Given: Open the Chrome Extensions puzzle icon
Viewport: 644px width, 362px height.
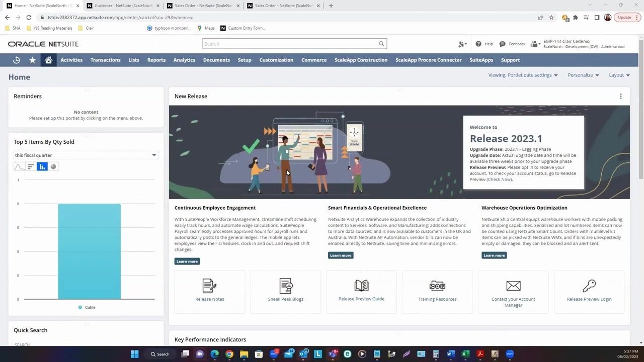Looking at the screenshot, I should pos(576,17).
